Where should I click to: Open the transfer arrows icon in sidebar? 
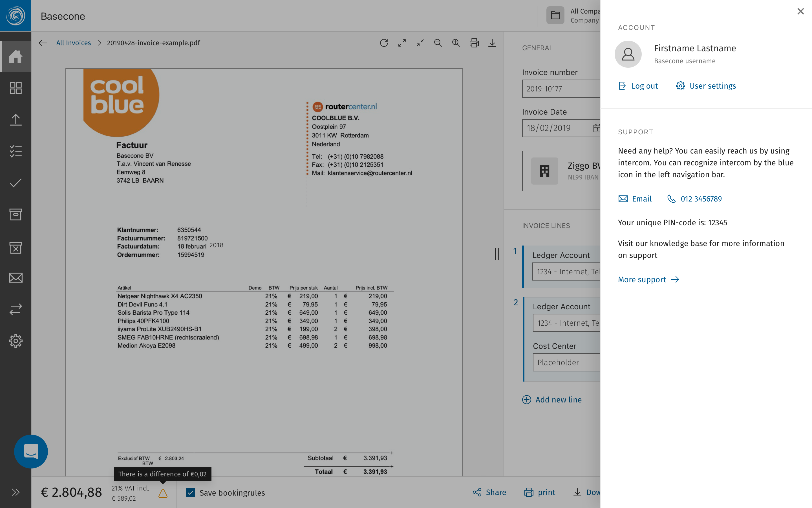pos(16,309)
